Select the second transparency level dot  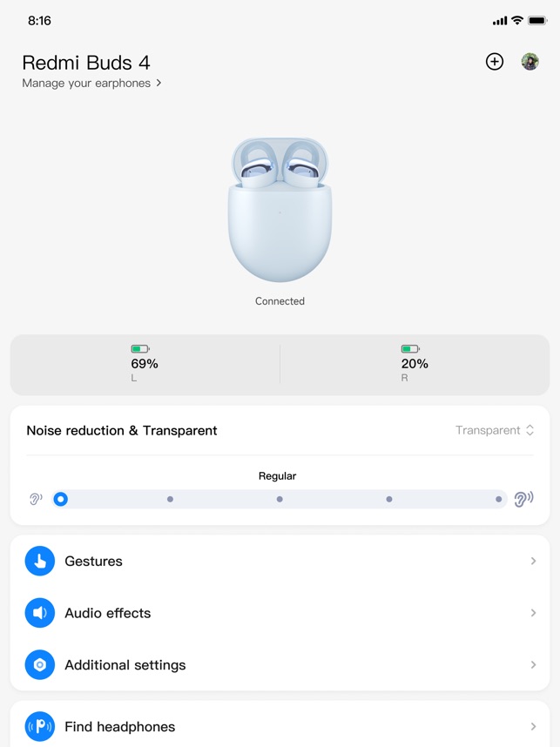tap(170, 499)
